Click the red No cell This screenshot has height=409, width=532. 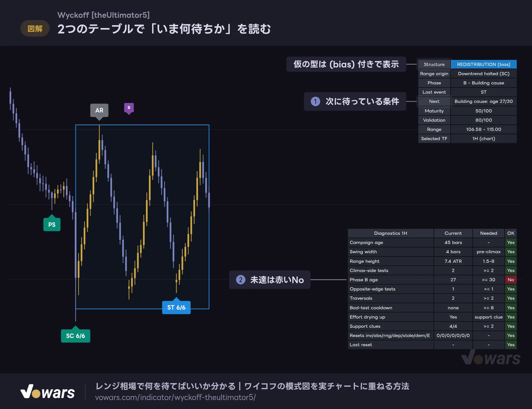511,280
